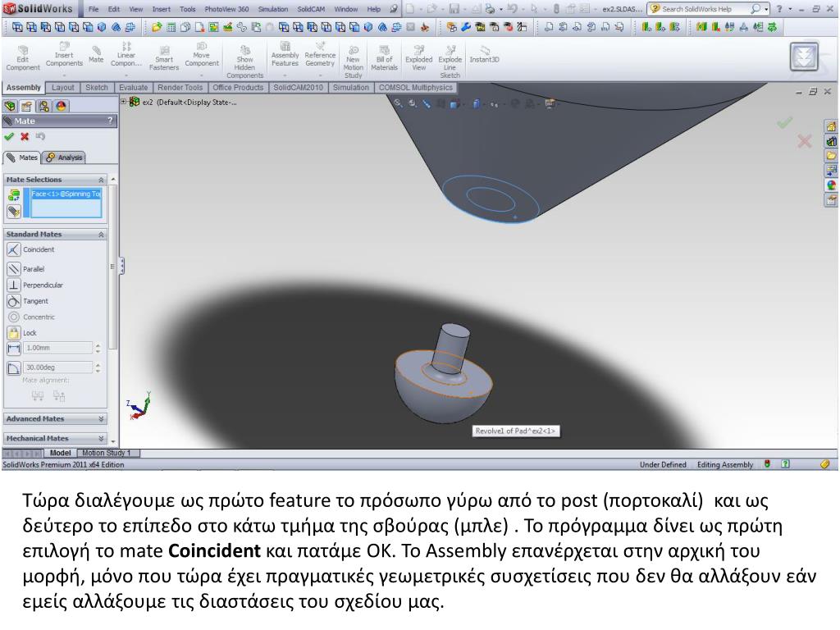This screenshot has width=840, height=630.
Task: Open Assembly Features tool
Action: [285, 55]
